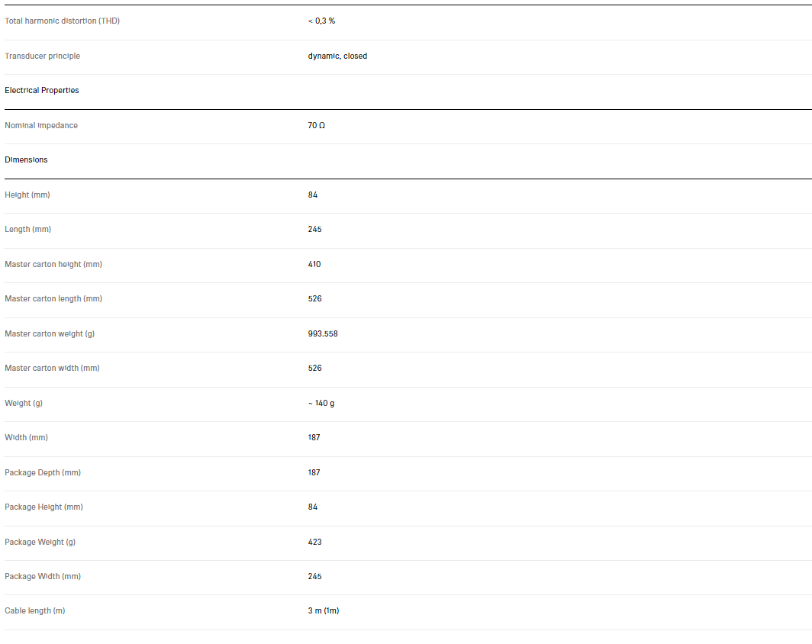Click the Length (mm) row label

coord(28,229)
